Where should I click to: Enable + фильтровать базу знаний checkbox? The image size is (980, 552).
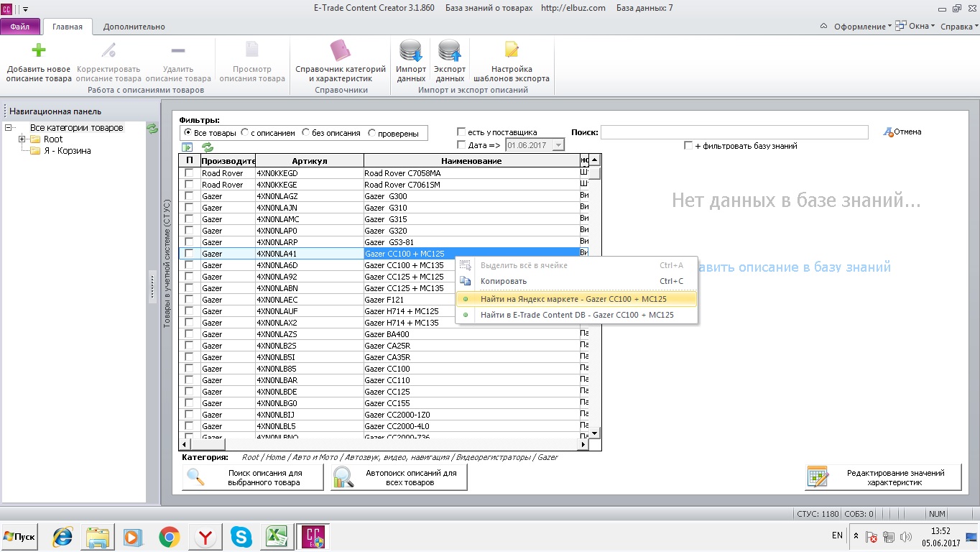click(688, 146)
